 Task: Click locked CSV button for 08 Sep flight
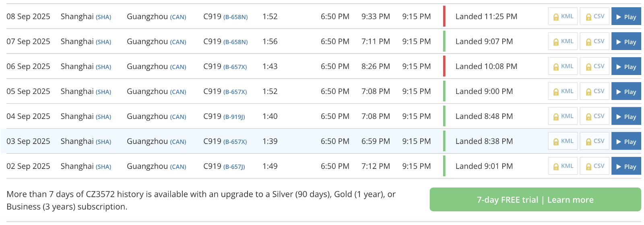coord(594,17)
